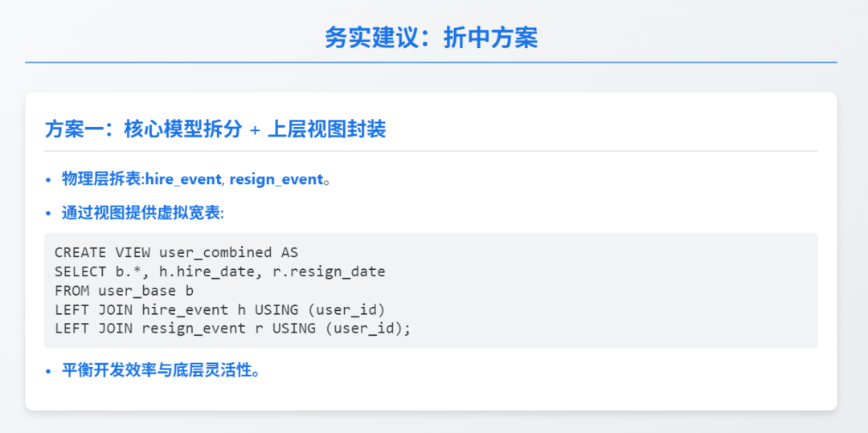Click the bullet dot before 平衡开发效率
Image resolution: width=868 pixels, height=433 pixels.
coord(48,371)
